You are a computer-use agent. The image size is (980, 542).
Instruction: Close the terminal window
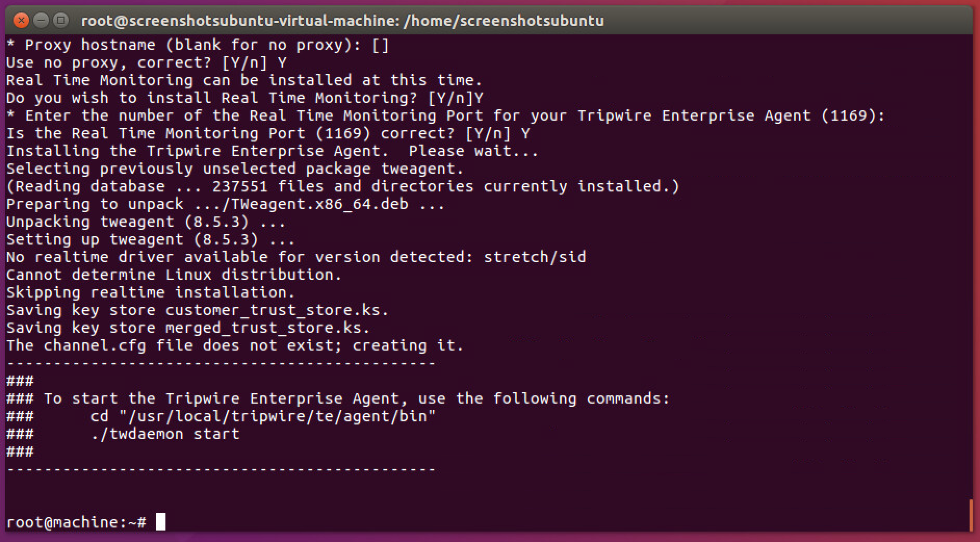pyautogui.click(x=21, y=21)
